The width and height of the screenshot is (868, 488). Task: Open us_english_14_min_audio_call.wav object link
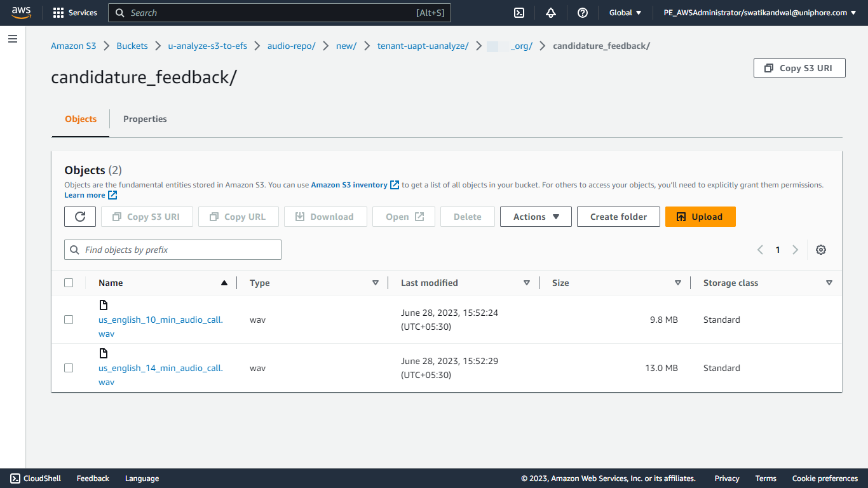(x=161, y=375)
